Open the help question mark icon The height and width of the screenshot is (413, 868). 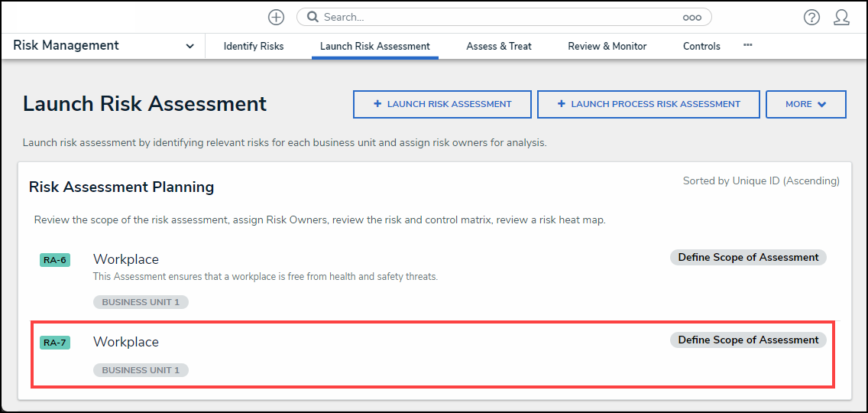pos(811,17)
